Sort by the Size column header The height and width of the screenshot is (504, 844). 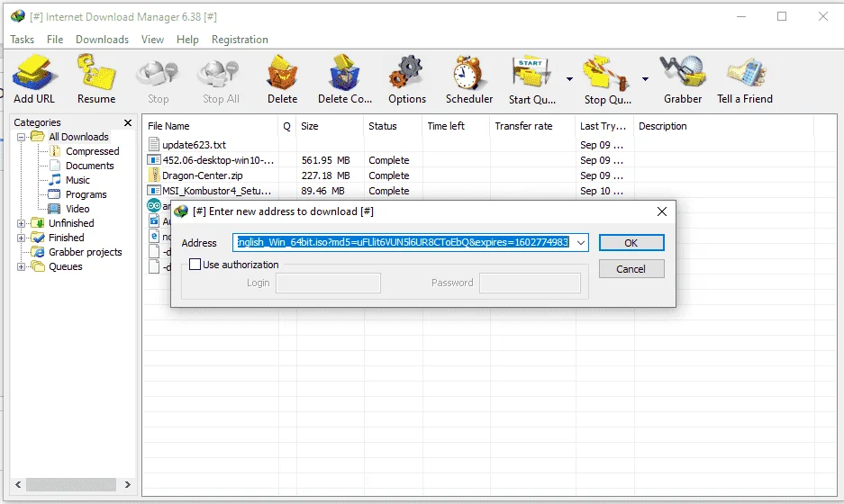330,126
